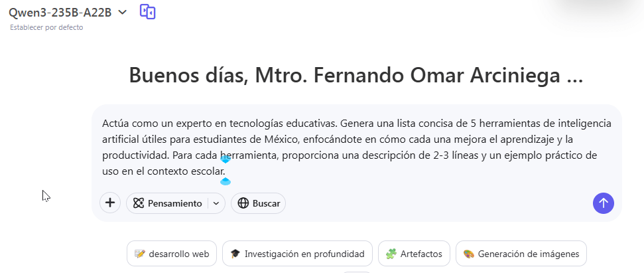
Task: Send the prompt with the purple arrow
Action: click(x=603, y=203)
